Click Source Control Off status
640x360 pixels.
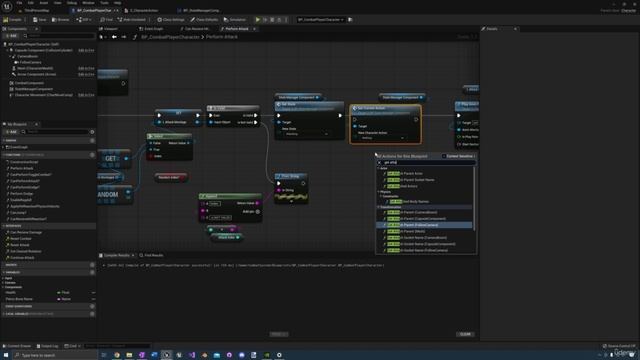(x=619, y=346)
